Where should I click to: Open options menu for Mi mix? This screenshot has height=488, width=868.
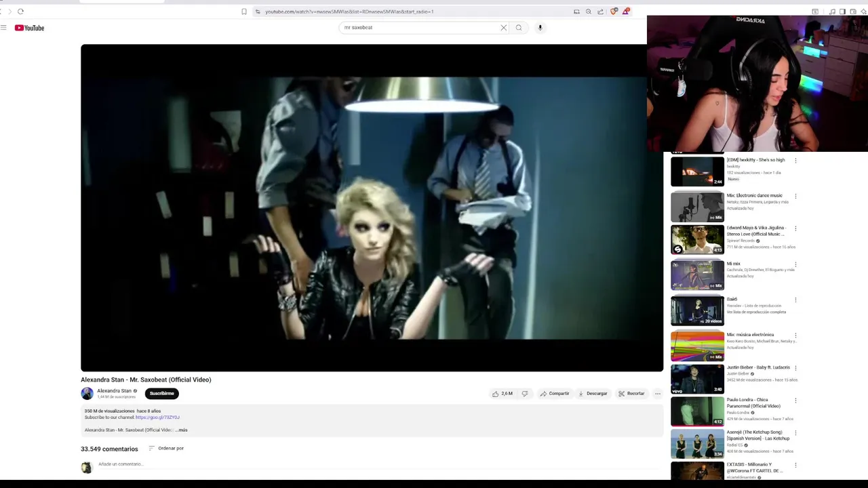795,264
